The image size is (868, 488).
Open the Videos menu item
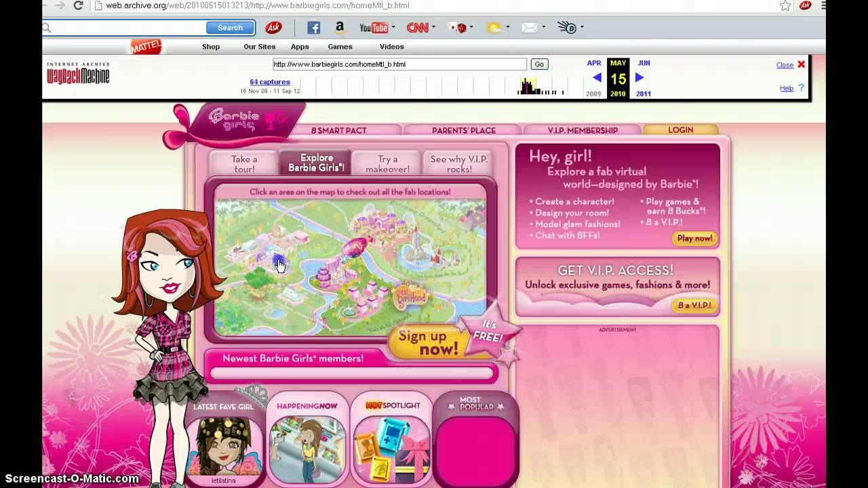(392, 47)
